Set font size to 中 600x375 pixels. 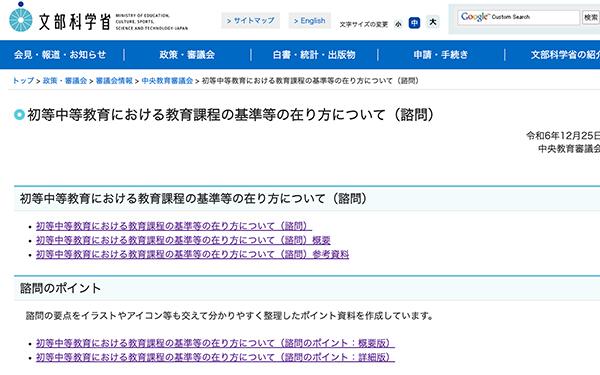tap(414, 23)
